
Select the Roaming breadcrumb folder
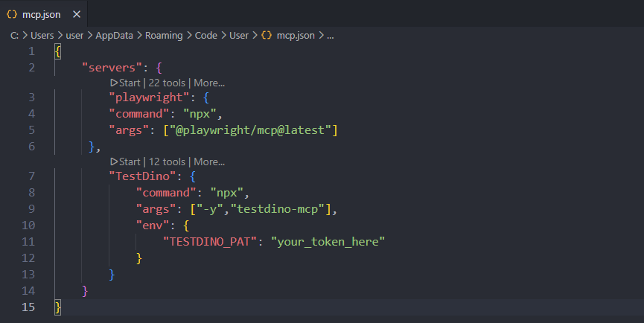[x=164, y=35]
